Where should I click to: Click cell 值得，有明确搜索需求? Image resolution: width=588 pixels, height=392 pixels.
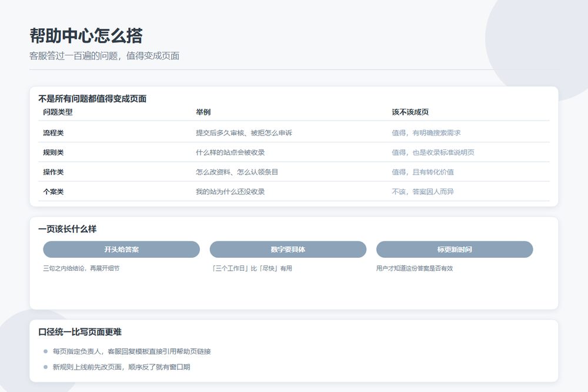coord(426,133)
